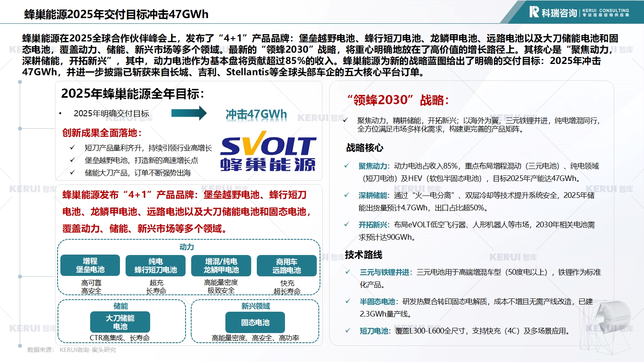Click the 储能 section header label
Image resolution: width=644 pixels, height=362 pixels.
click(120, 306)
